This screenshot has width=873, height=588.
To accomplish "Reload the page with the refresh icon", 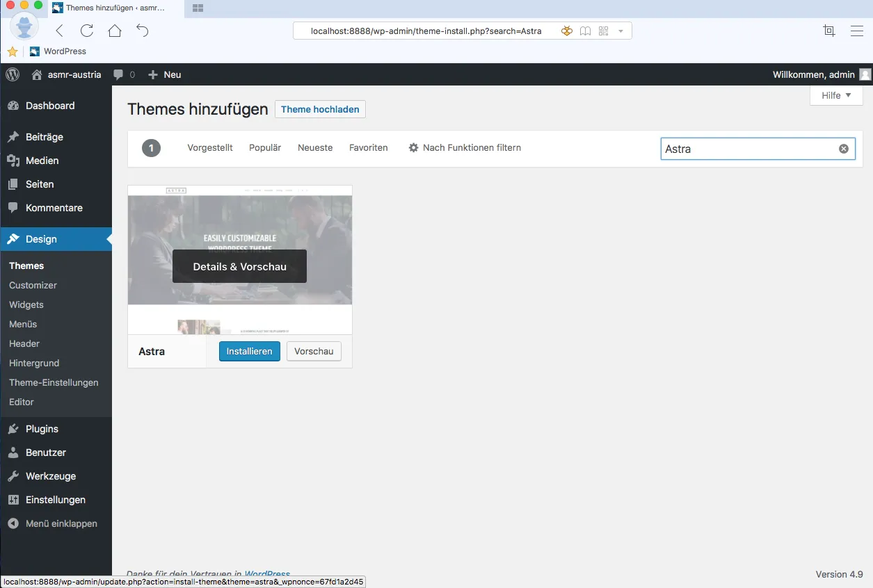I will click(x=87, y=31).
